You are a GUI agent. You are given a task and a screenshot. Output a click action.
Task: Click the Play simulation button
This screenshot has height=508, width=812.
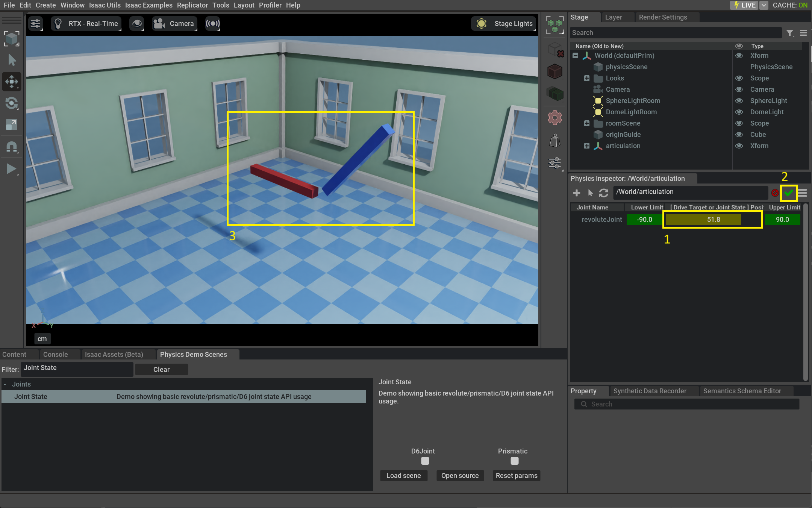point(11,169)
